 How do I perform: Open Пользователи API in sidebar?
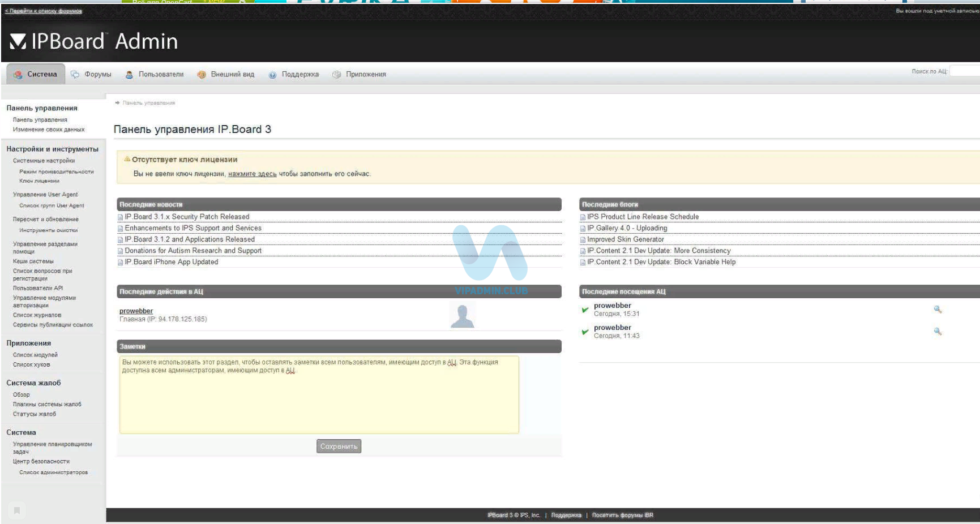coord(38,288)
